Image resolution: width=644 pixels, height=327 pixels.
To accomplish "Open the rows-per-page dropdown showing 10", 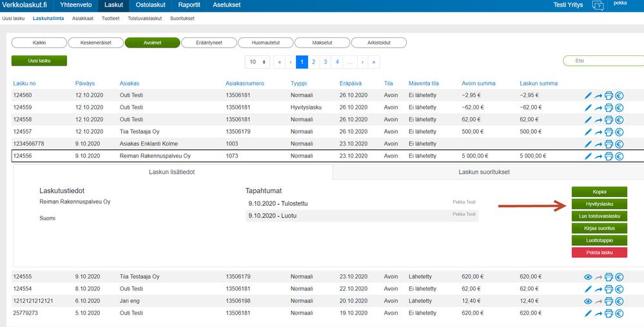I will [257, 62].
